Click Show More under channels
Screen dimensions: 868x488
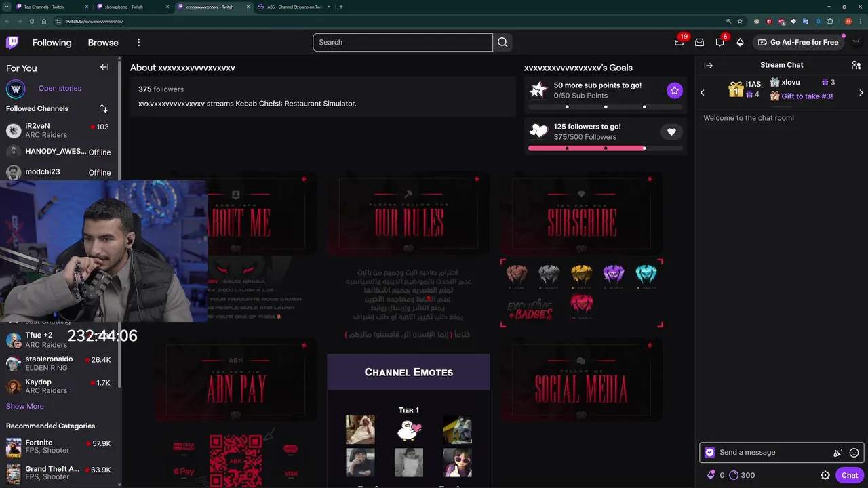25,406
